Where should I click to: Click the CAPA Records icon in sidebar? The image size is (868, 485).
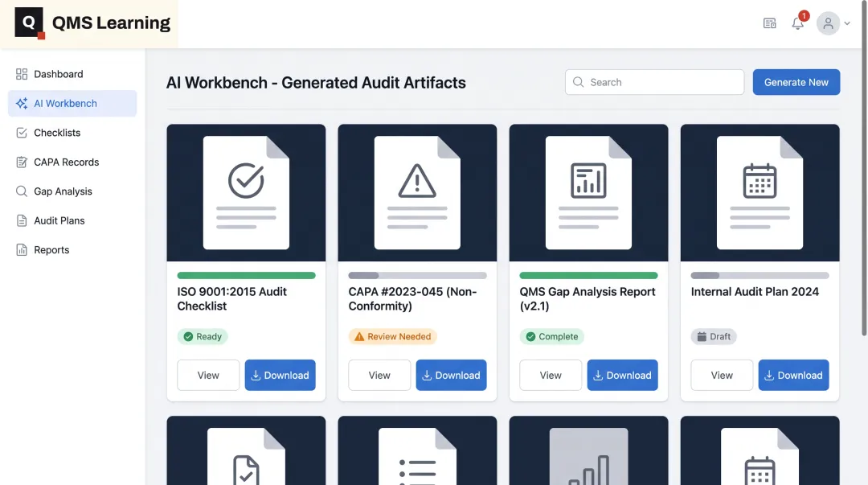click(x=22, y=162)
